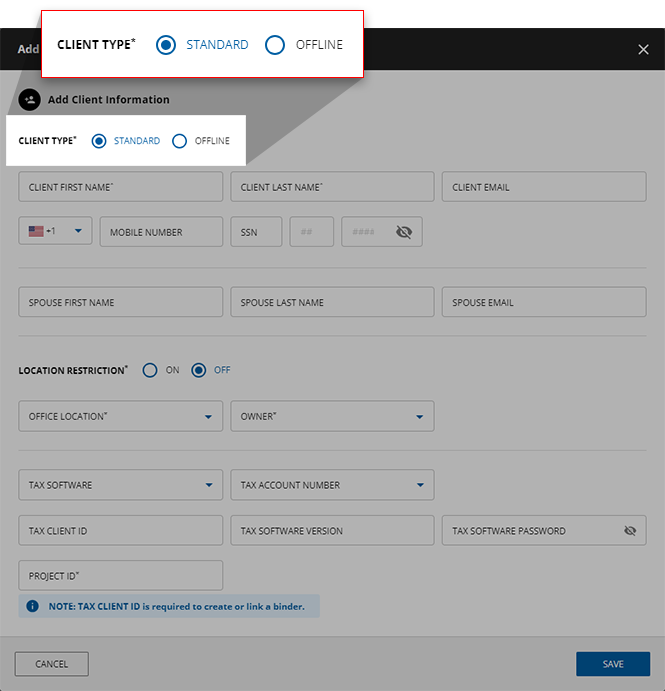Image resolution: width=665 pixels, height=691 pixels.
Task: Open the country code dropdown
Action: click(x=77, y=231)
